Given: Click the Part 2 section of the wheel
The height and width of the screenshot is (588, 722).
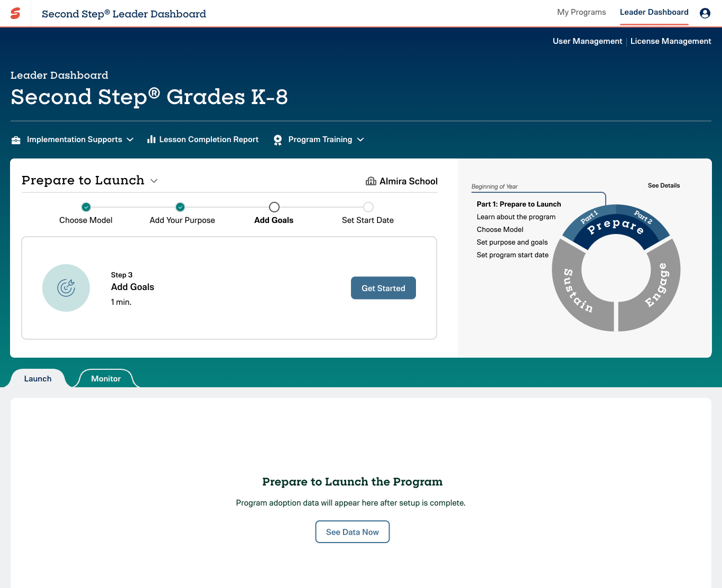Looking at the screenshot, I should click(x=644, y=217).
